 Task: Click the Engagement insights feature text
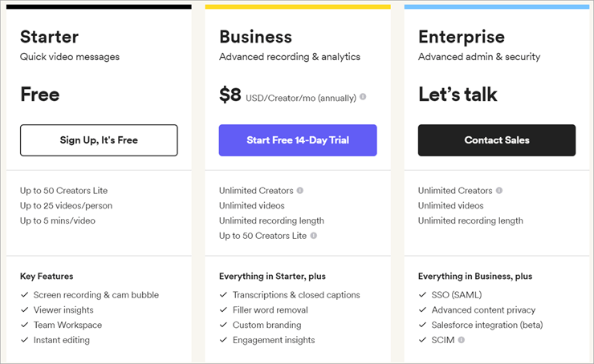(x=274, y=340)
